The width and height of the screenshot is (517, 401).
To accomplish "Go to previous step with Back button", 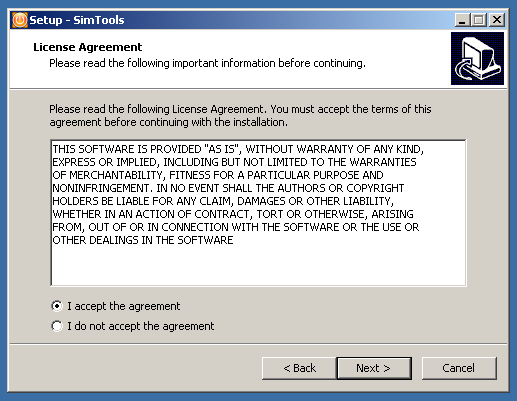I will [x=299, y=368].
